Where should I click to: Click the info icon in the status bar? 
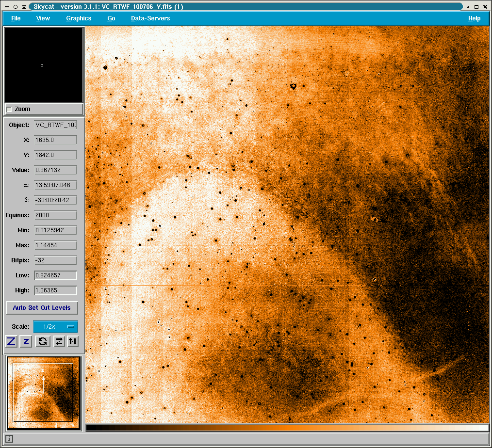pos(9,439)
